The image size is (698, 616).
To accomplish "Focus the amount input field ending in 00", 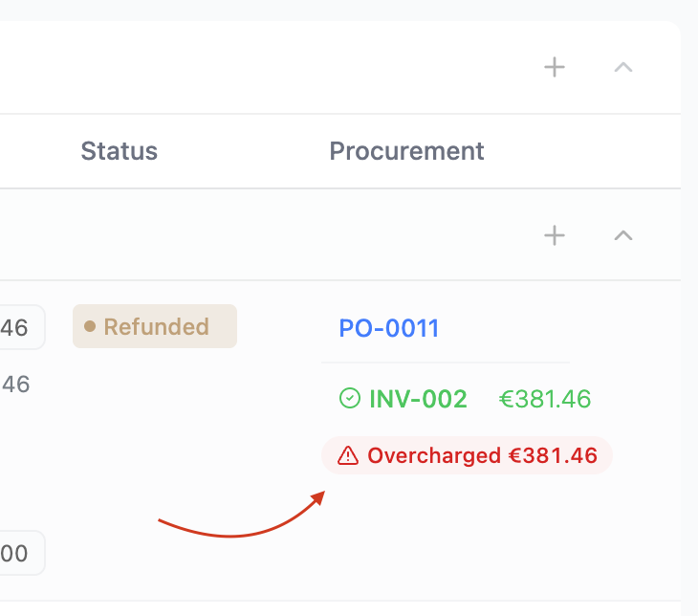I will (x=22, y=553).
